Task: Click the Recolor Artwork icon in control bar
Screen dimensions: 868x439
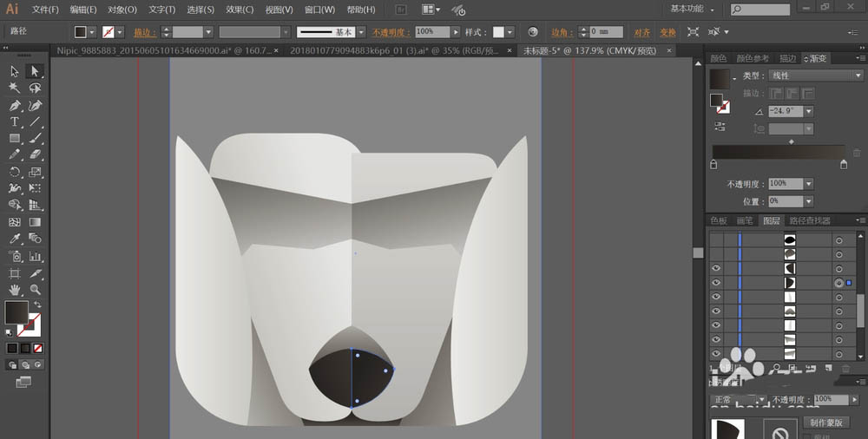Action: tap(533, 32)
